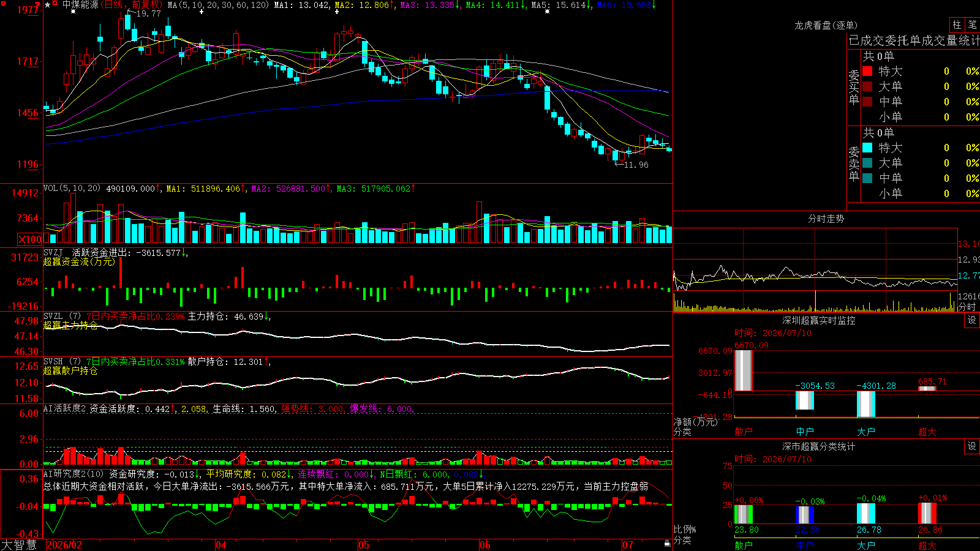Viewport: 980px width, 551px height.
Task: Open 深圳超赢实时监控 settings via 设 button
Action: tap(972, 320)
